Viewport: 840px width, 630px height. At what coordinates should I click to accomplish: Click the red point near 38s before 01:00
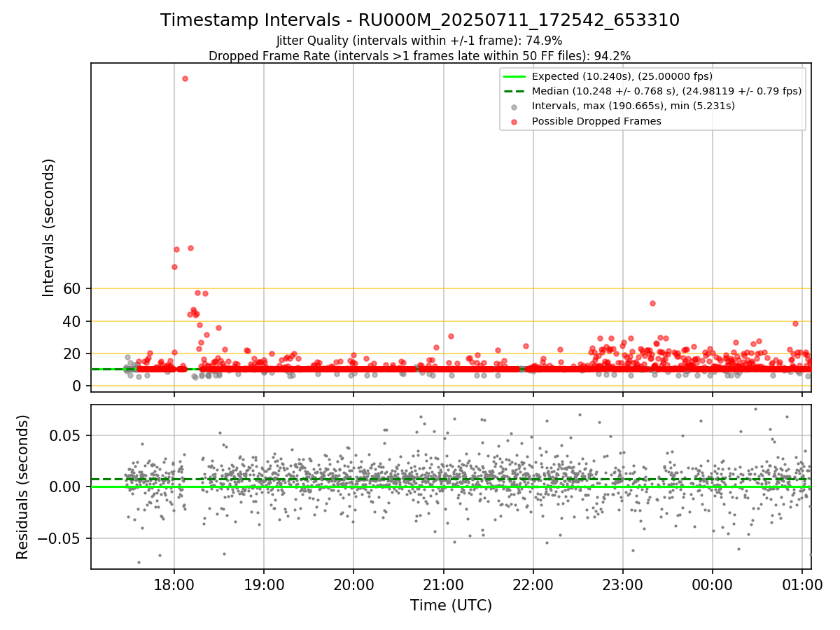coord(795,323)
